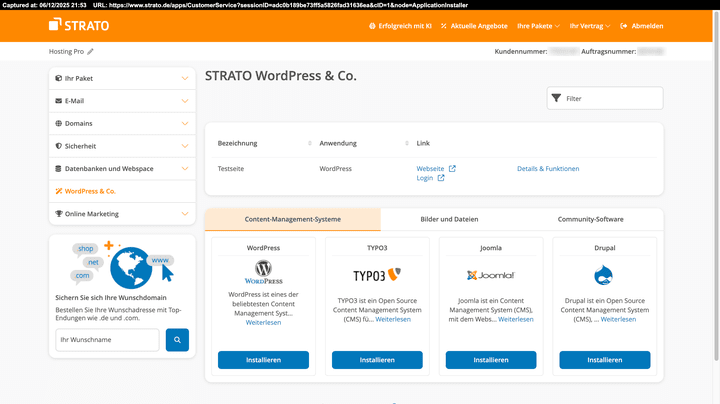This screenshot has height=404, width=720.
Task: Switch to the Bilder und Dateien tab
Action: 449,219
